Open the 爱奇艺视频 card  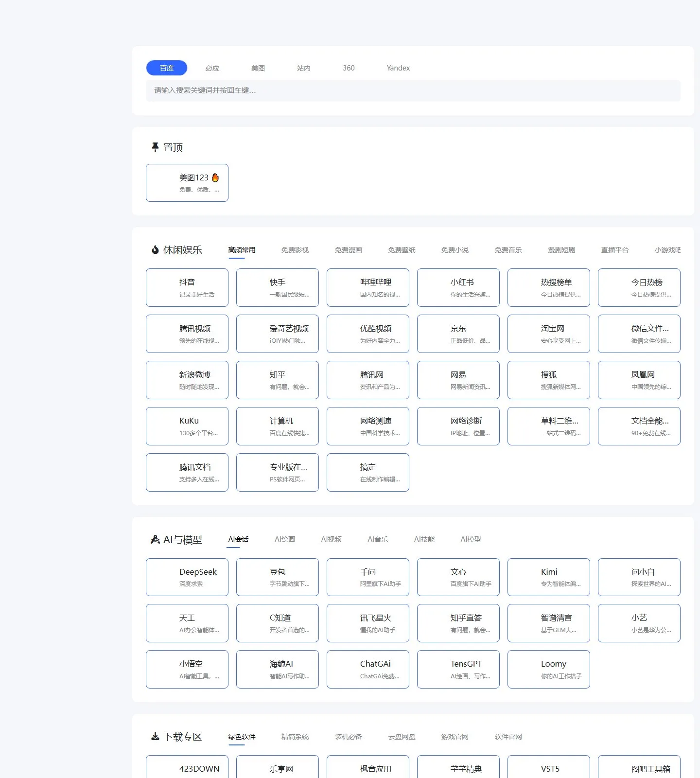278,334
